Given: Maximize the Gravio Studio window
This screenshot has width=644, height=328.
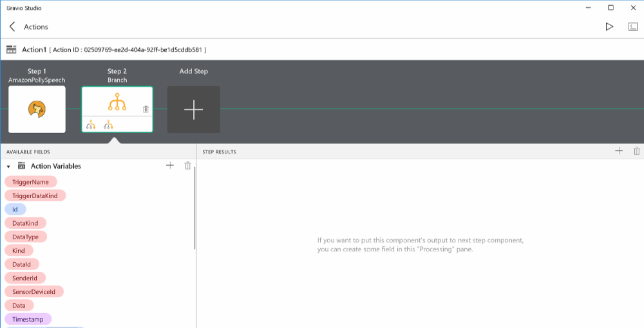Looking at the screenshot, I should point(611,7).
